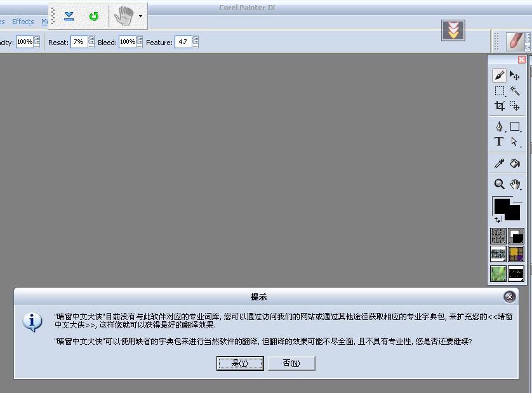Image resolution: width=532 pixels, height=393 pixels.
Task: Open the Effects menu
Action: pyautogui.click(x=23, y=22)
